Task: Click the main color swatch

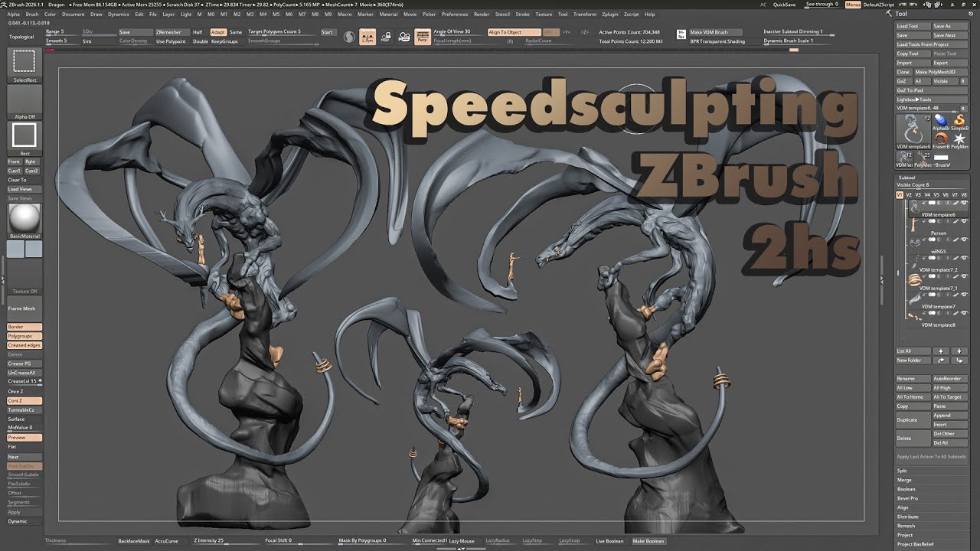Action: click(15, 249)
